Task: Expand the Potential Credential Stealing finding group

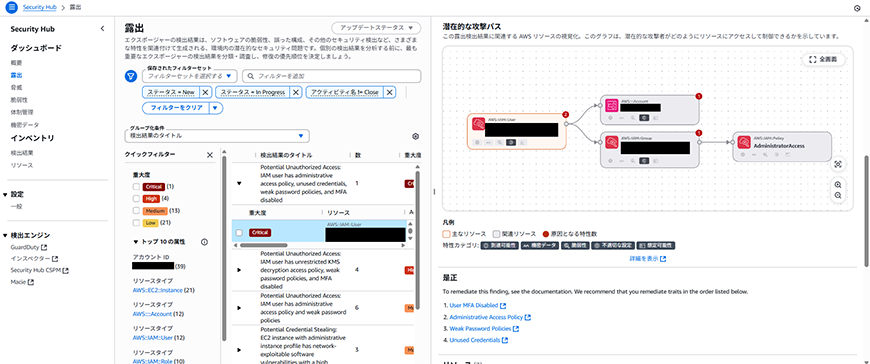Action: pyautogui.click(x=239, y=350)
